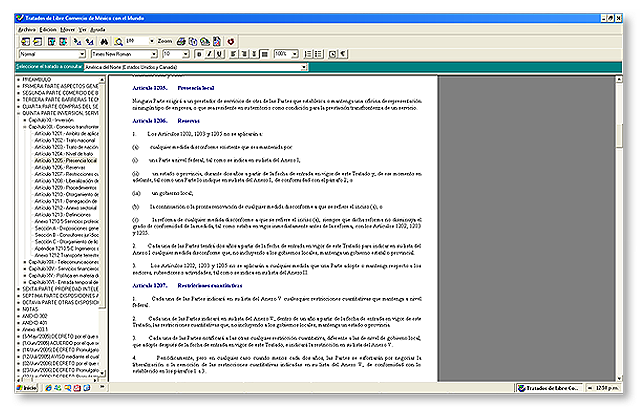Open the Normal style dropdown
The width and height of the screenshot is (640, 413).
82,54
